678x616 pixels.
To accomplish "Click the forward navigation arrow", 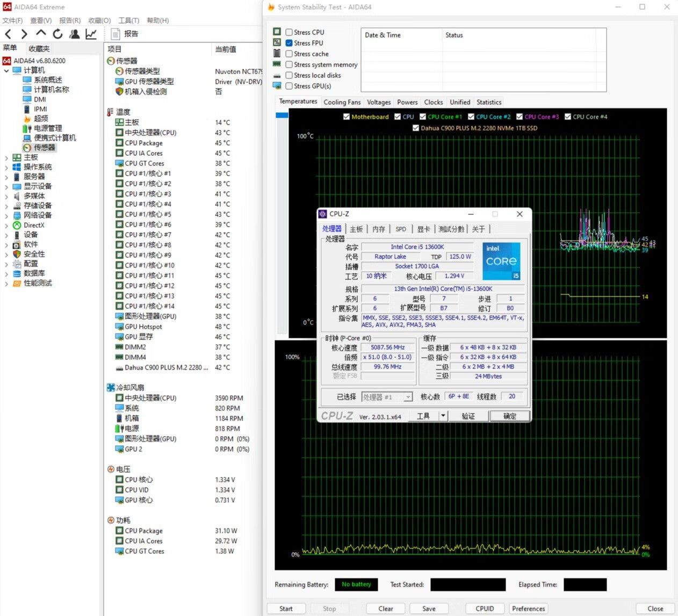I will (x=24, y=34).
